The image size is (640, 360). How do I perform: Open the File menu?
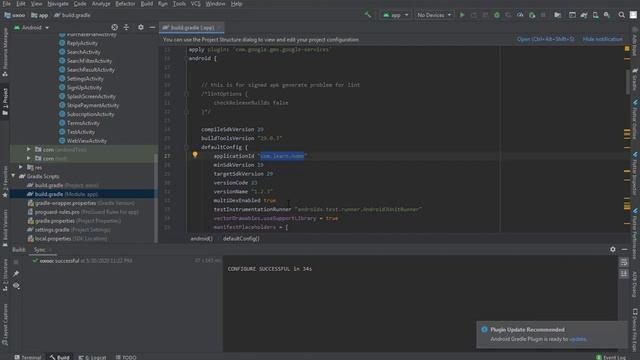pos(7,4)
